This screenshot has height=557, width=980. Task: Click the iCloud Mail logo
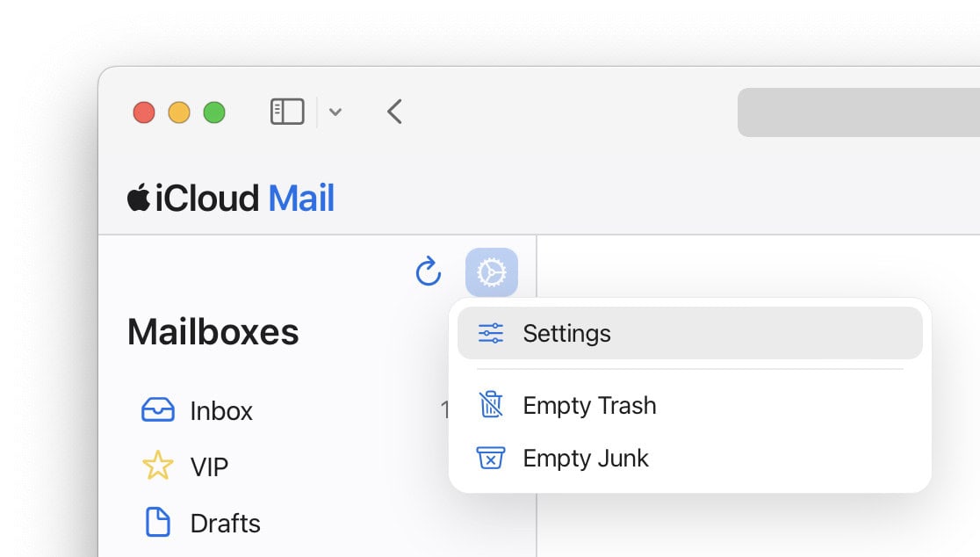tap(231, 199)
